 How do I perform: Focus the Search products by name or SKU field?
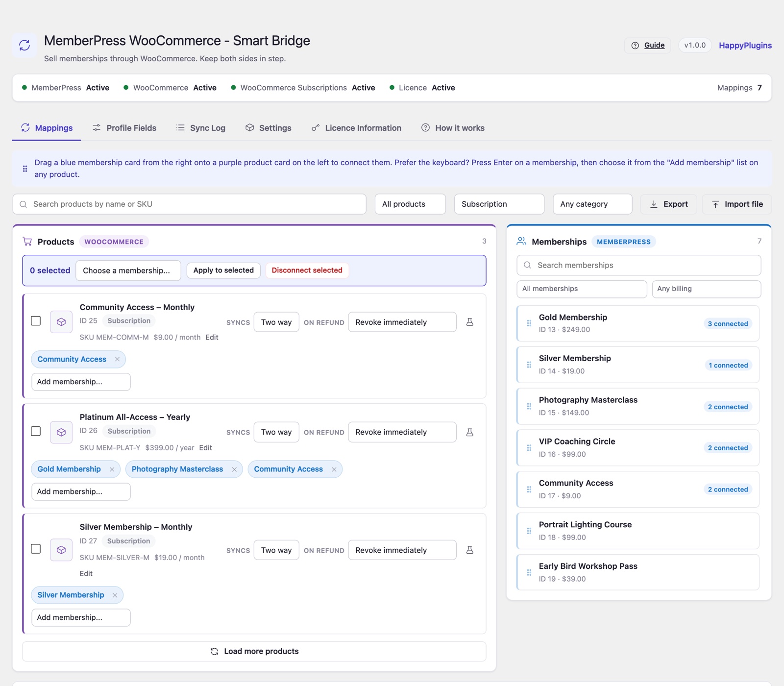click(x=190, y=204)
